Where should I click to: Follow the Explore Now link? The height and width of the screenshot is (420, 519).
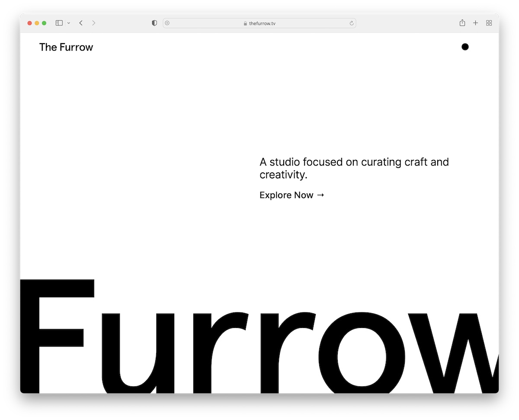click(x=286, y=195)
